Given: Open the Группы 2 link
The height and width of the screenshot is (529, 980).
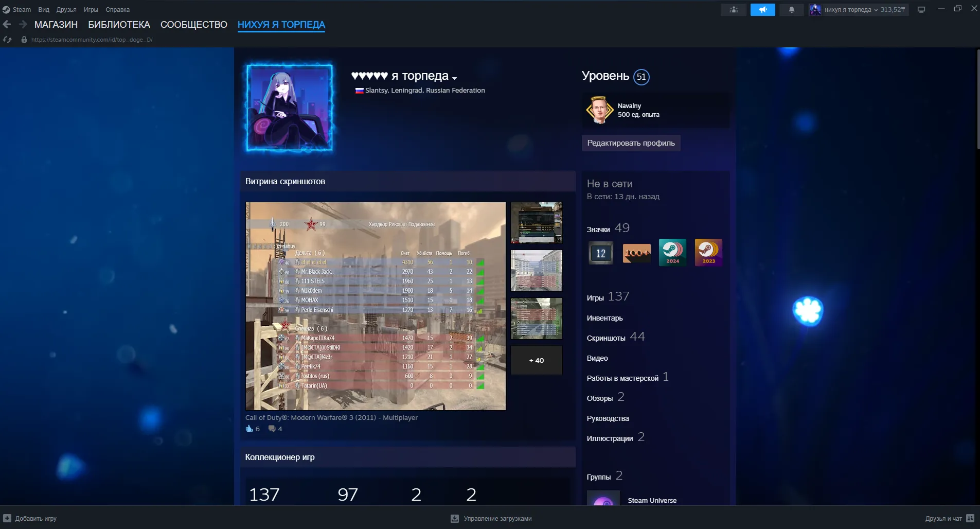Looking at the screenshot, I should point(604,476).
